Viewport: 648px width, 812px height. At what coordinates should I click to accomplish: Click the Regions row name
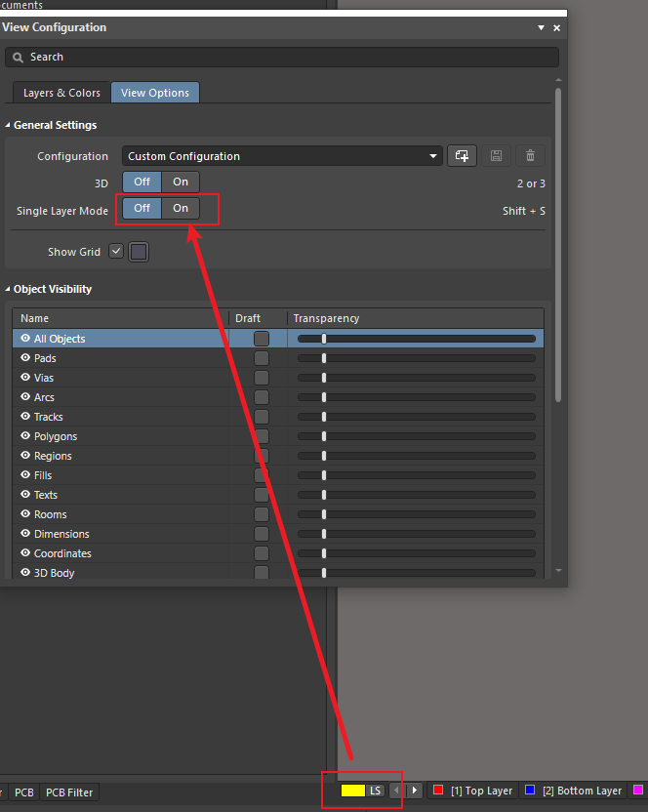pyautogui.click(x=53, y=456)
